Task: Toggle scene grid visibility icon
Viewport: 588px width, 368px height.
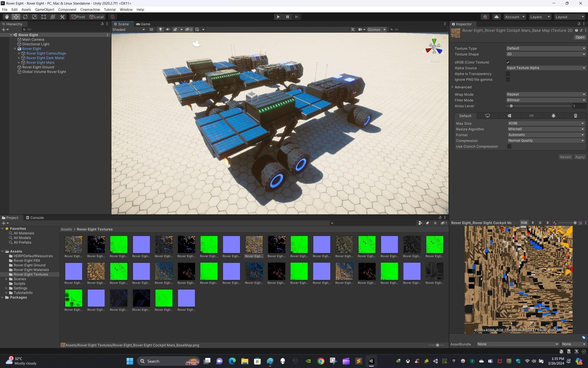Action: (x=197, y=29)
